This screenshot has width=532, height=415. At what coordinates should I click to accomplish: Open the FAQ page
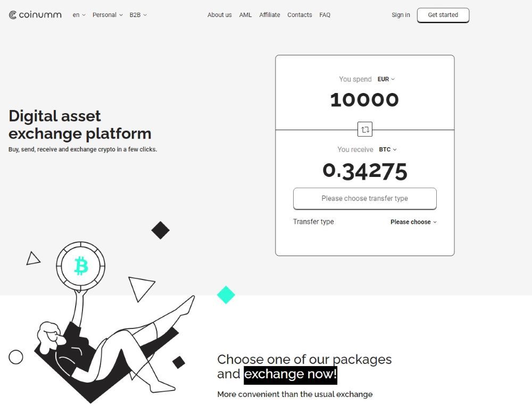[325, 15]
